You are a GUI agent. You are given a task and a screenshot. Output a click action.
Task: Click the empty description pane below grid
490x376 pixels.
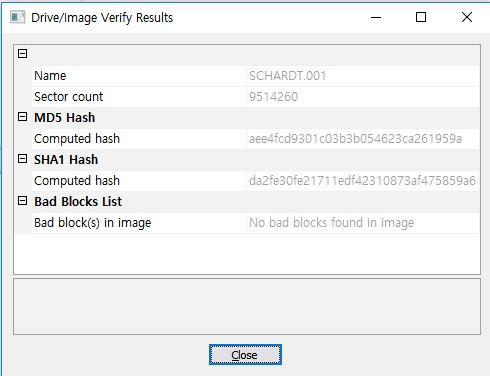pos(247,307)
